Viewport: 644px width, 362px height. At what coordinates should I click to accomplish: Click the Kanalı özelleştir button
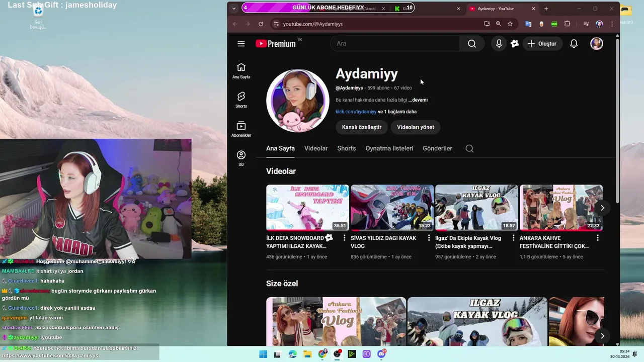click(362, 127)
